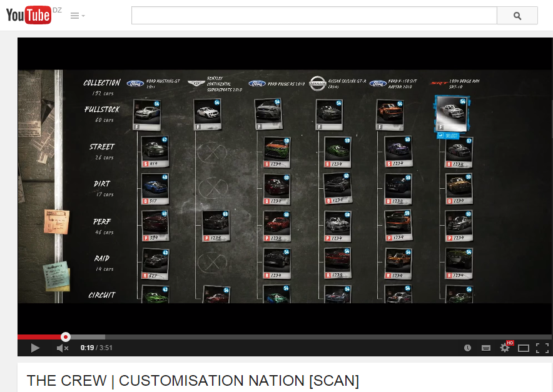Select Skyline perf card
This screenshot has width=553, height=392.
tap(338, 227)
